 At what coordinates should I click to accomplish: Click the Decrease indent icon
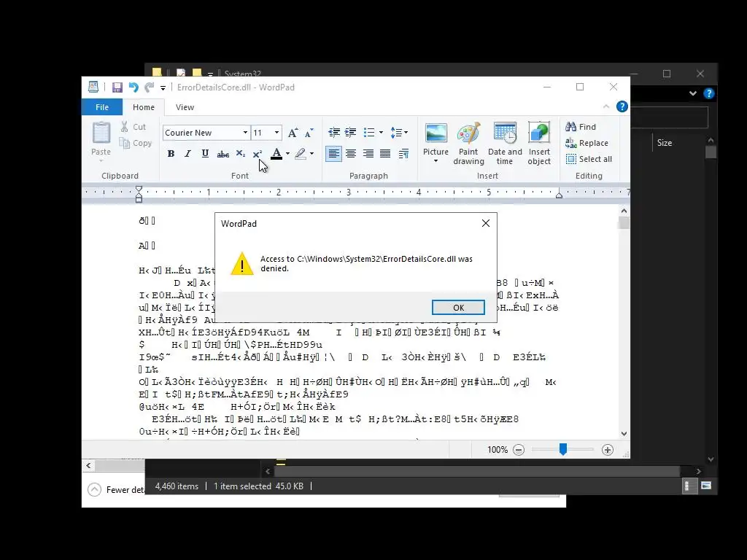tap(334, 133)
